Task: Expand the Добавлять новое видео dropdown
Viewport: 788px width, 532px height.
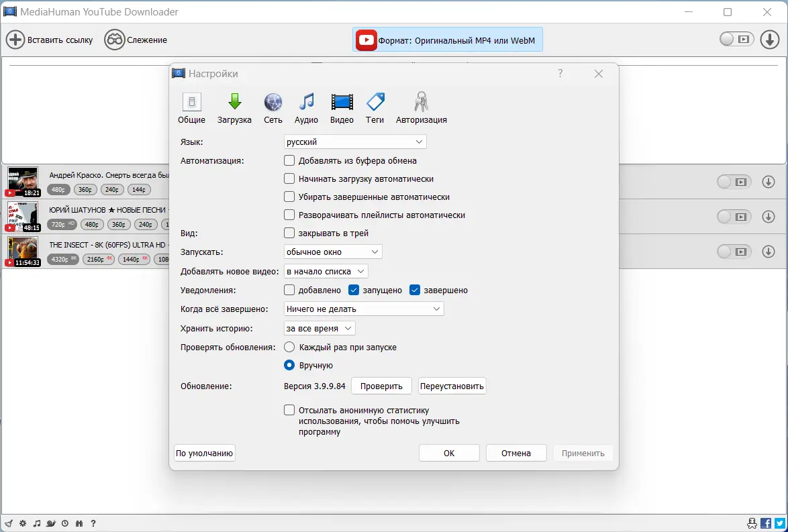Action: tap(326, 271)
